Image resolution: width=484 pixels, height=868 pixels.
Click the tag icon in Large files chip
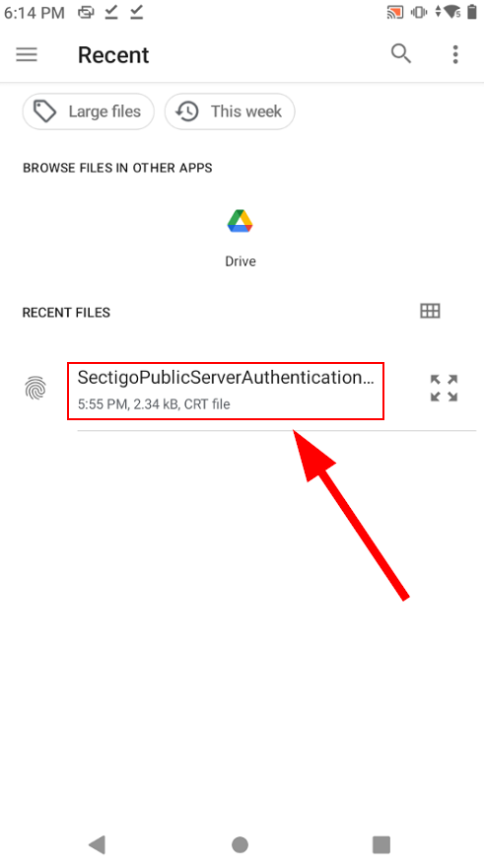pyautogui.click(x=44, y=111)
